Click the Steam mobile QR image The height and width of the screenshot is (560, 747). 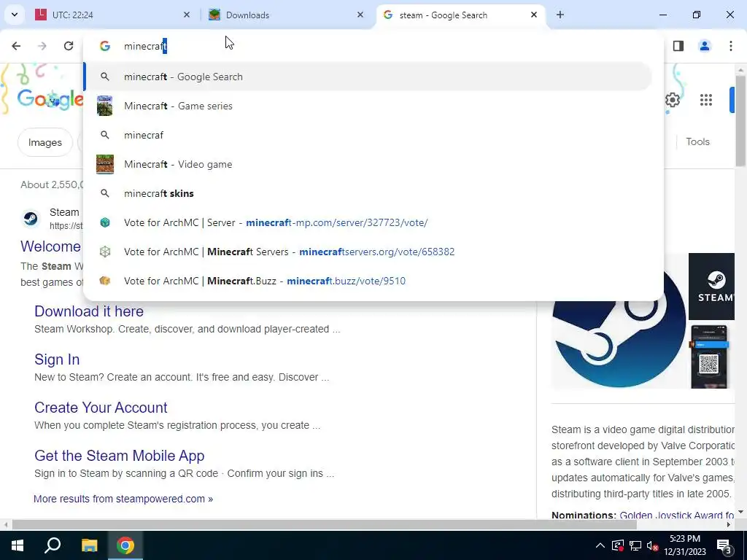(x=709, y=356)
